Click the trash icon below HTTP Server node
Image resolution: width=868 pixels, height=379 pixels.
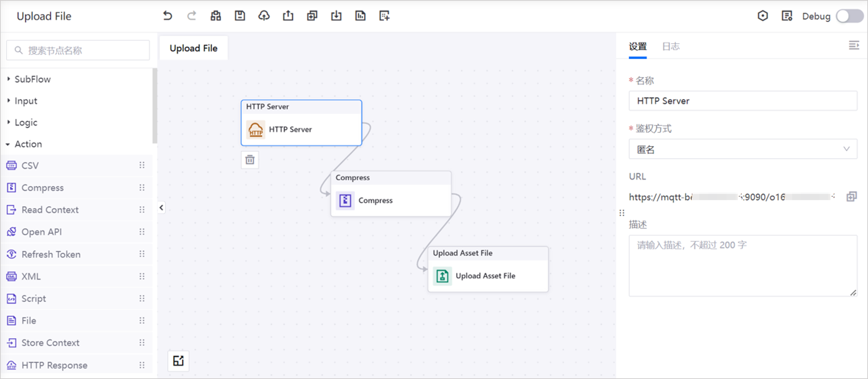click(x=250, y=160)
